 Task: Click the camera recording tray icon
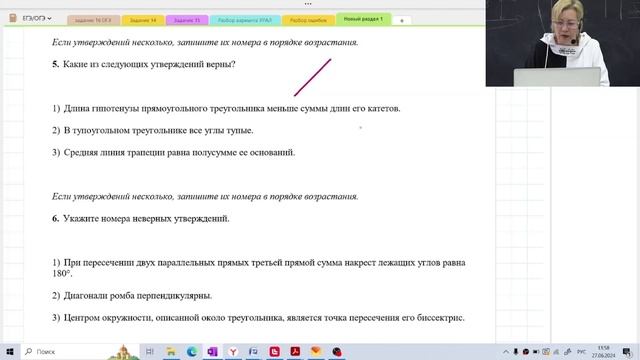536,352
